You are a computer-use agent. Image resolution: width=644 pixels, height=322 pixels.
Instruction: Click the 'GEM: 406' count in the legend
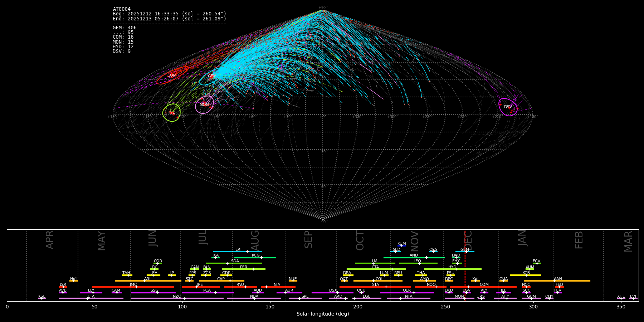(x=125, y=28)
